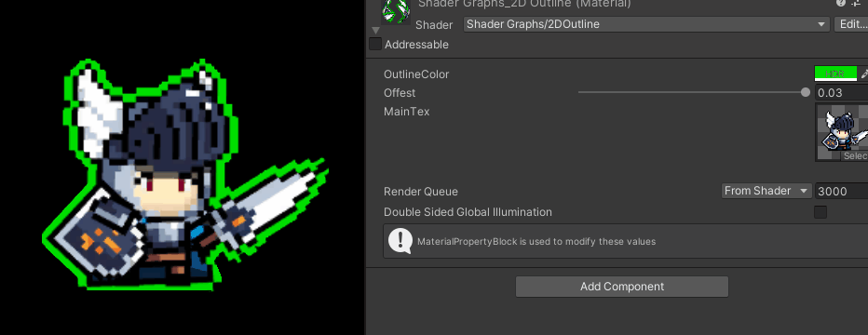Click the exclamation info icon
The height and width of the screenshot is (335, 868).
[x=400, y=241]
